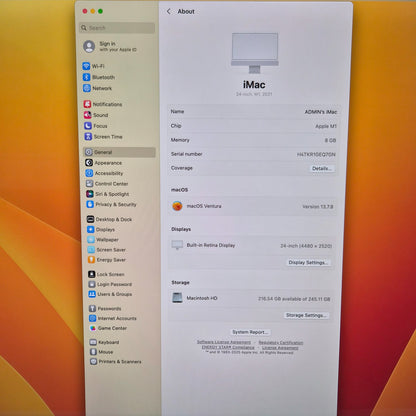Go back using the About back chevron

point(169,11)
